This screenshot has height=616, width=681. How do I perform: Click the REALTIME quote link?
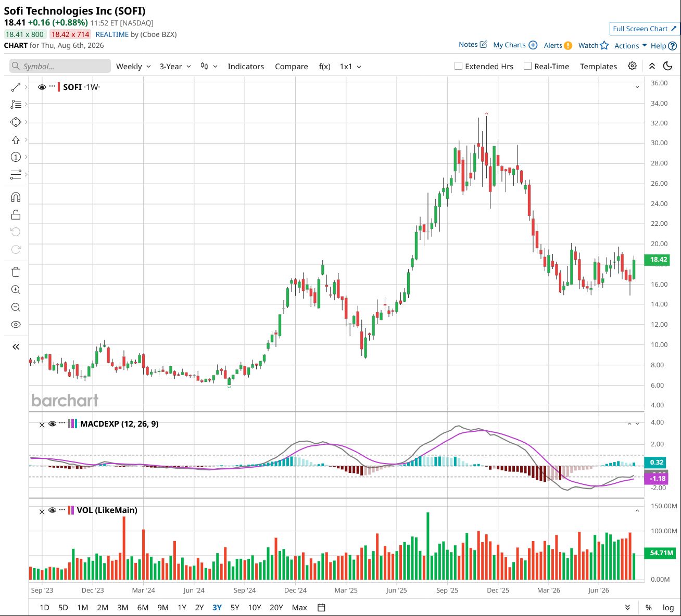click(x=112, y=34)
